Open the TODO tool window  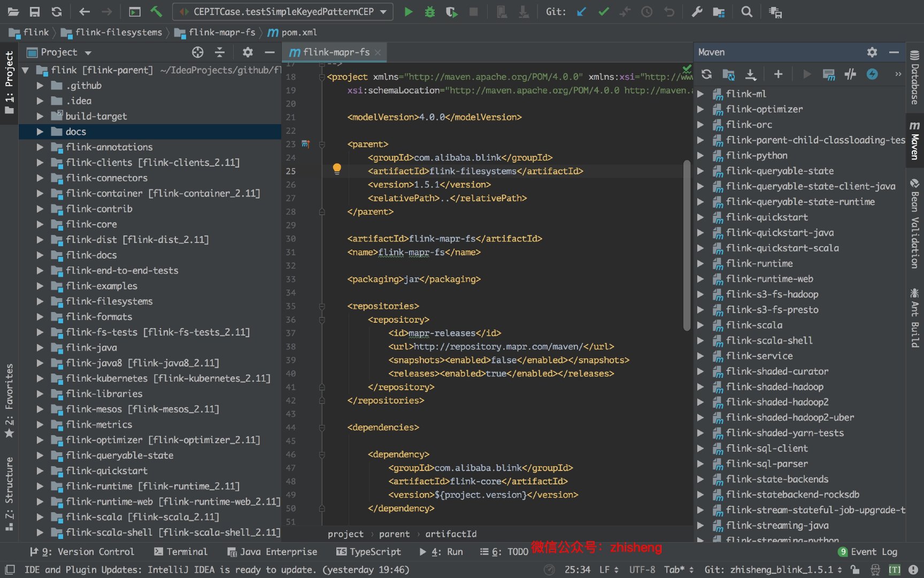coord(504,552)
